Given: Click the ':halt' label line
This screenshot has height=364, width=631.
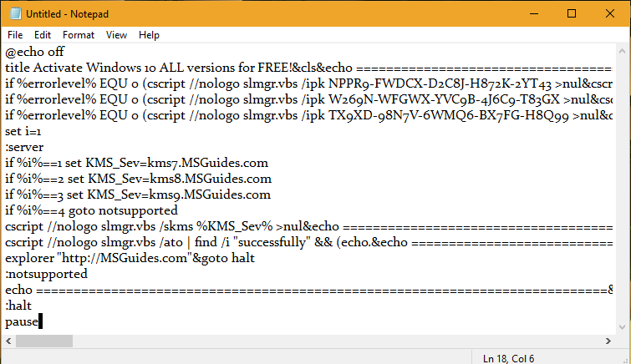Looking at the screenshot, I should [x=18, y=306].
